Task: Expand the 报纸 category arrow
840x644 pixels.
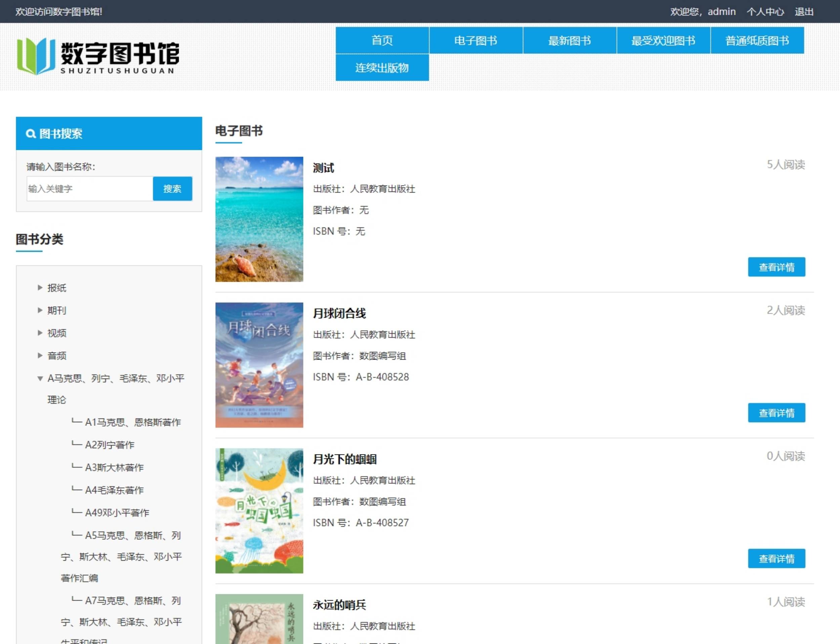Action: pyautogui.click(x=40, y=287)
